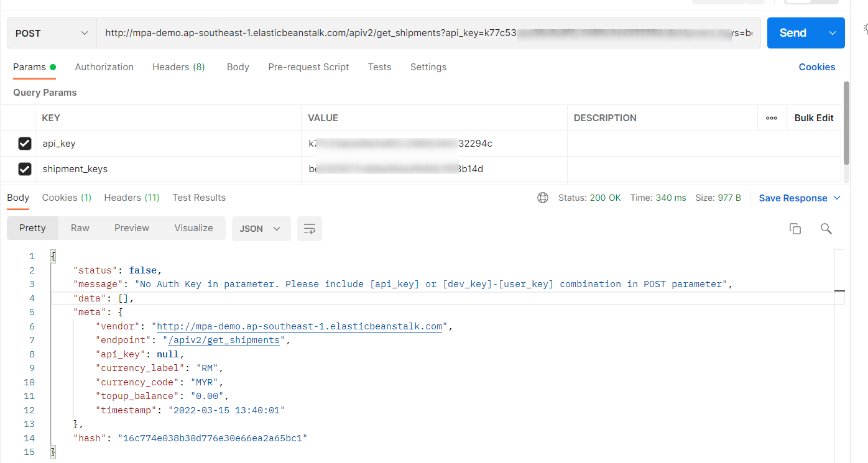Copy the response with the copy icon
This screenshot has width=868, height=463.
pyautogui.click(x=795, y=229)
